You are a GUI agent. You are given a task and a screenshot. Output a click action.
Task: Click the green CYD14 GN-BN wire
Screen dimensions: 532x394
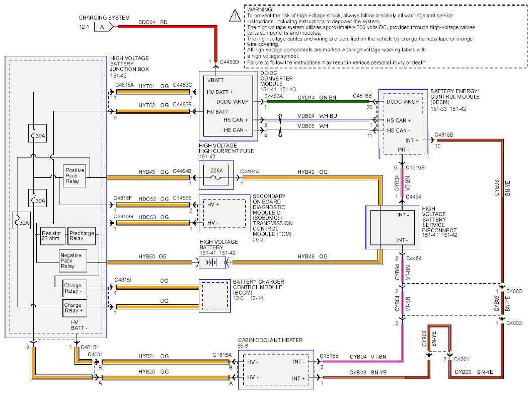(x=318, y=102)
